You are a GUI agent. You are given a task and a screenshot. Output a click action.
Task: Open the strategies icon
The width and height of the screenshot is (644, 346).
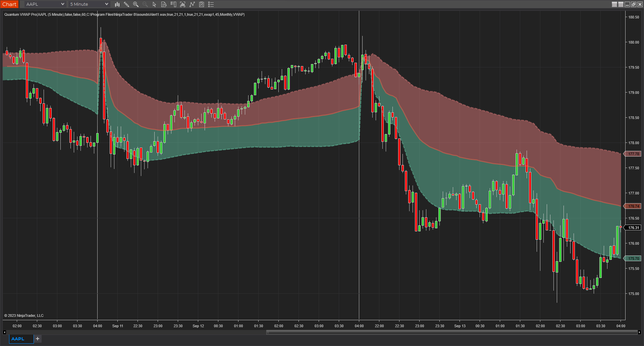tap(202, 4)
